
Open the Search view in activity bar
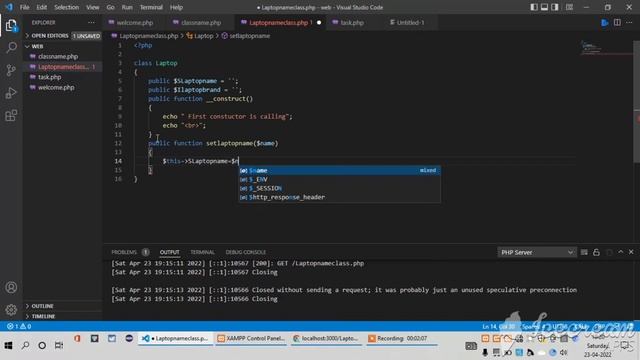pyautogui.click(x=11, y=47)
